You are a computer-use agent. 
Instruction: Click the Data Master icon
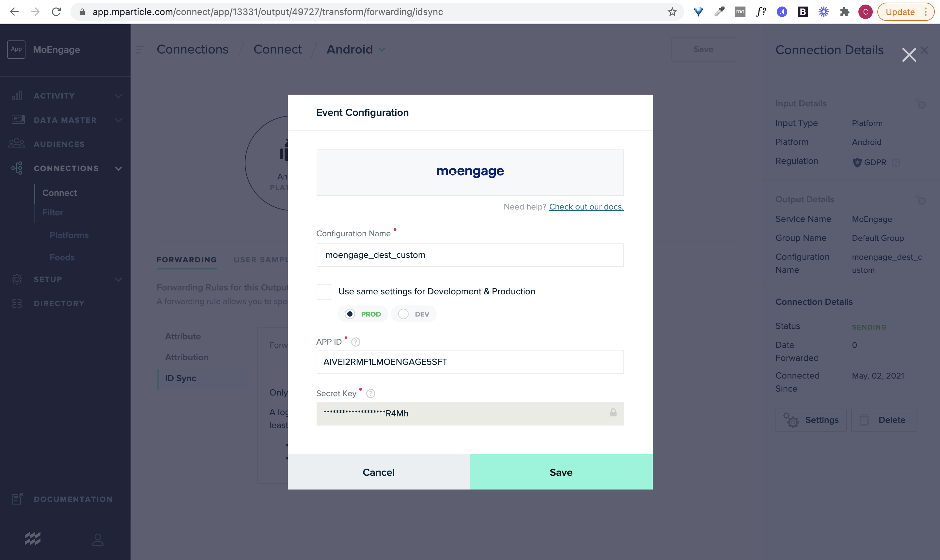click(x=18, y=120)
